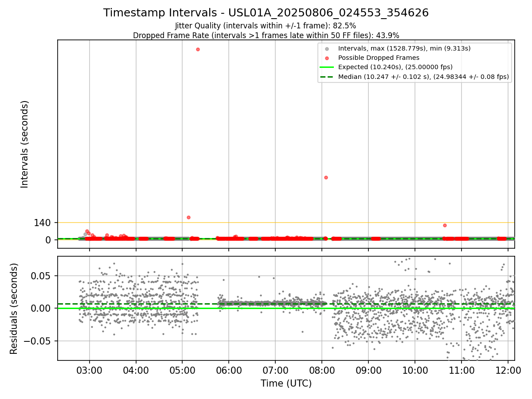Click the "Intervals (seconds)" y-axis label
532x399 pixels.
coord(25,144)
